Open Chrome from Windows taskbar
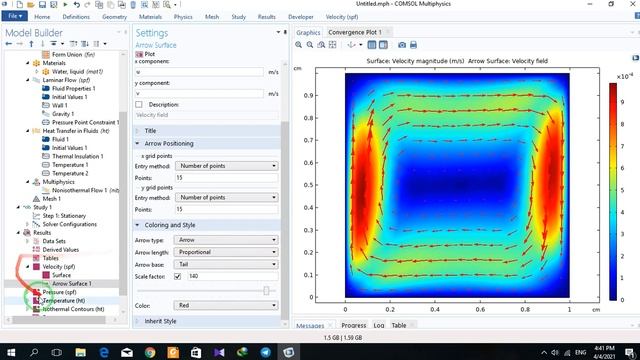Image resolution: width=640 pixels, height=360 pixels. (x=150, y=352)
